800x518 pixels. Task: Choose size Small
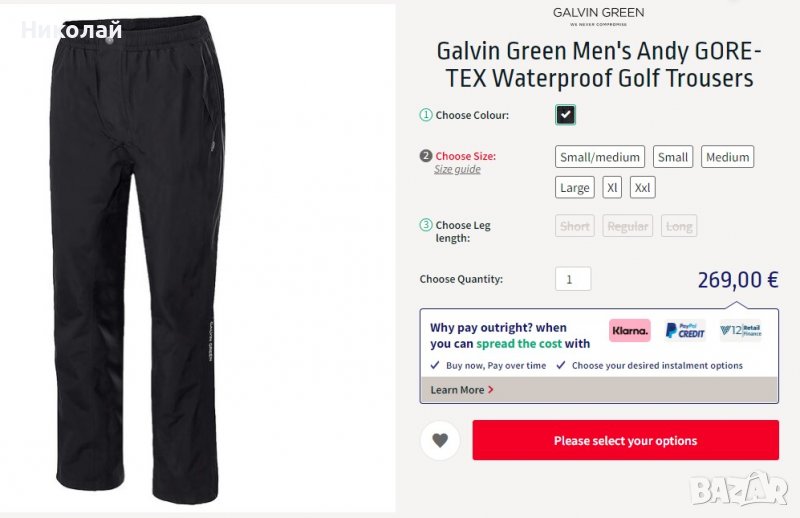point(673,157)
